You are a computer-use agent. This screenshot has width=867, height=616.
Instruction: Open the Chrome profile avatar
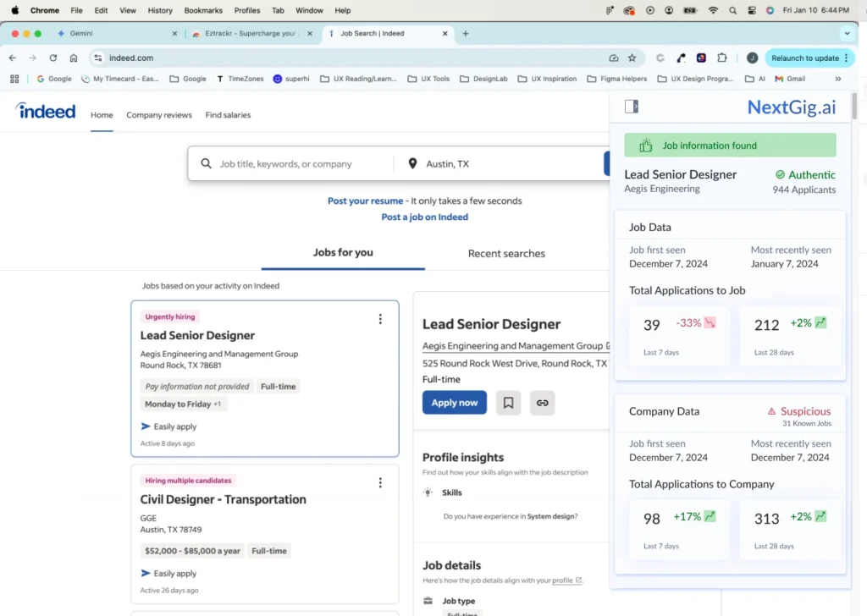coord(752,58)
